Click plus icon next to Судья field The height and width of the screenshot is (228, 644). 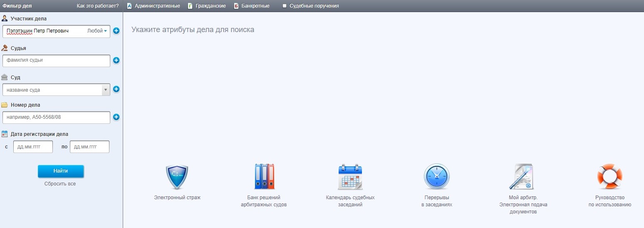[116, 60]
